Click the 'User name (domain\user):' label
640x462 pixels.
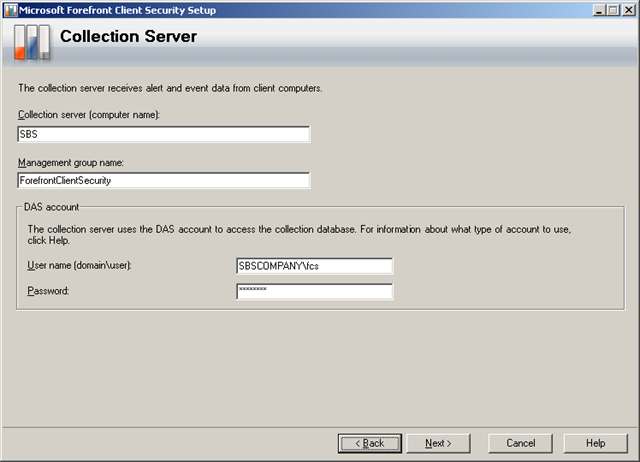79,265
